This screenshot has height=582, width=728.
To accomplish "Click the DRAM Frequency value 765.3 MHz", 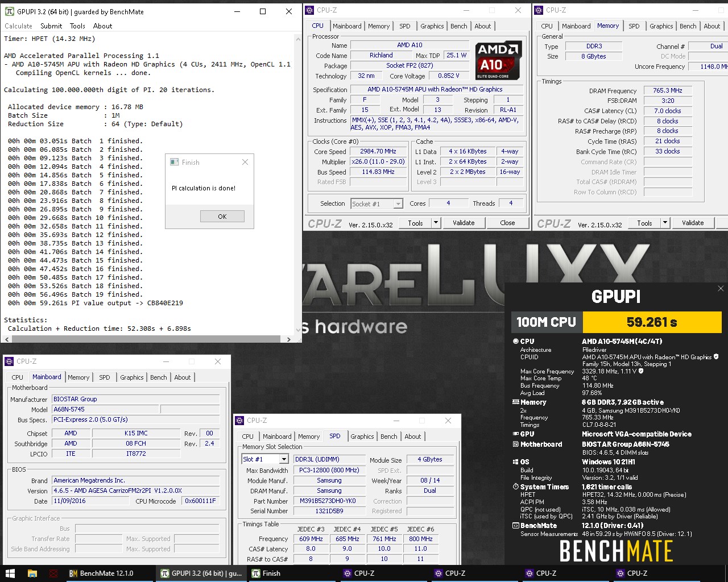I will click(668, 90).
